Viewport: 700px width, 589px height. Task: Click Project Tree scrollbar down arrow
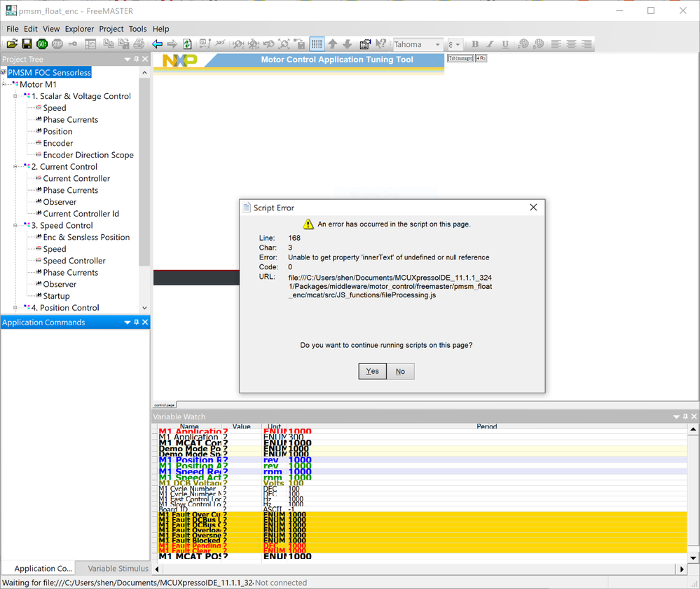pos(144,307)
